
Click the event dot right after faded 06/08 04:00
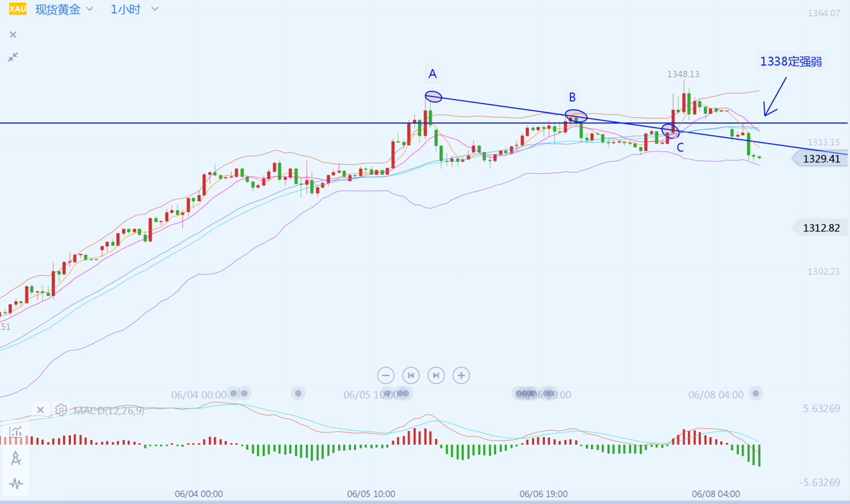tap(756, 394)
